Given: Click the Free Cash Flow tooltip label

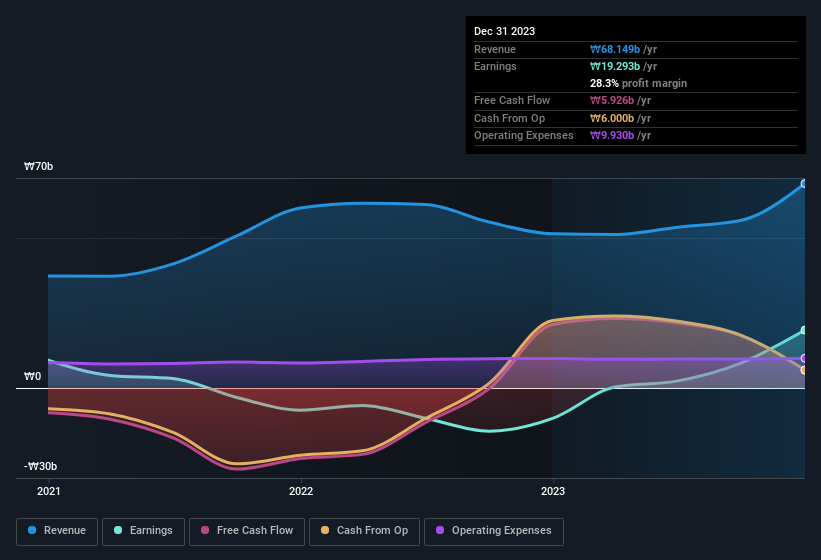Looking at the screenshot, I should pyautogui.click(x=512, y=100).
